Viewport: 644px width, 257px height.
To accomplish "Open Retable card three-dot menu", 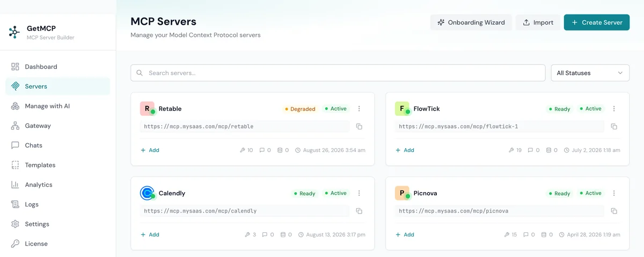I will pyautogui.click(x=359, y=108).
